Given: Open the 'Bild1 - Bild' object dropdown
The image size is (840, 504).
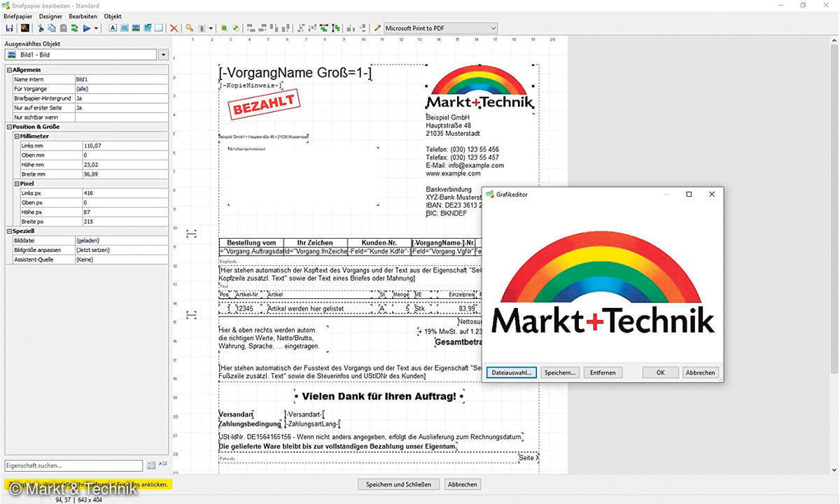Looking at the screenshot, I should coord(164,55).
